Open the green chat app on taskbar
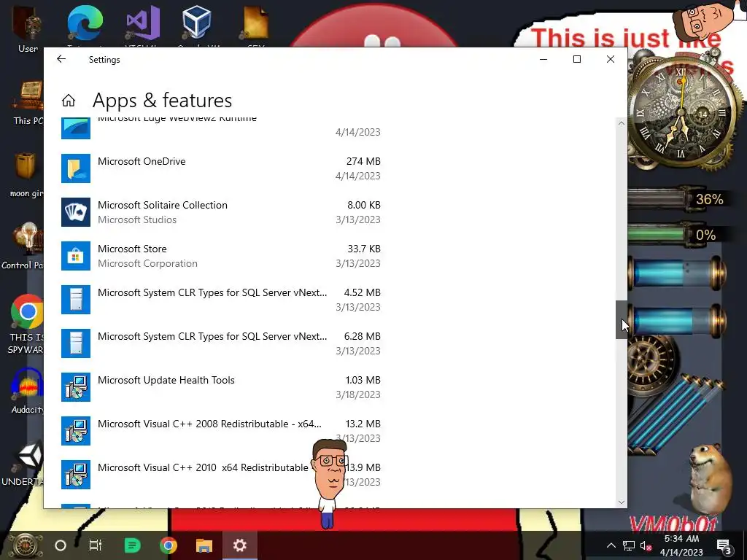Image resolution: width=747 pixels, height=560 pixels. coord(133,545)
